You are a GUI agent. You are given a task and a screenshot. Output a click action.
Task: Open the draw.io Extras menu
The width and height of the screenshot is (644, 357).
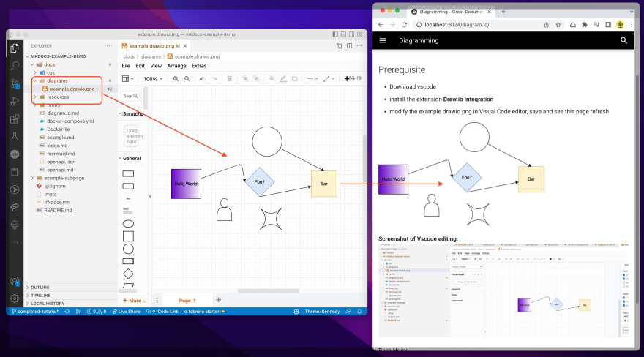[x=199, y=66]
